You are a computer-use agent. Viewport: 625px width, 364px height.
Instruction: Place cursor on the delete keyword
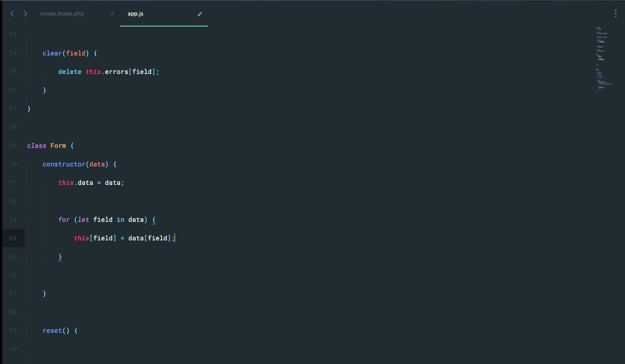70,72
